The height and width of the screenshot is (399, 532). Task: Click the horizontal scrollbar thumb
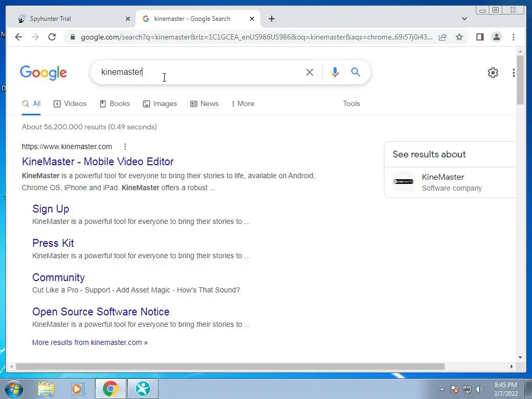tap(230, 367)
